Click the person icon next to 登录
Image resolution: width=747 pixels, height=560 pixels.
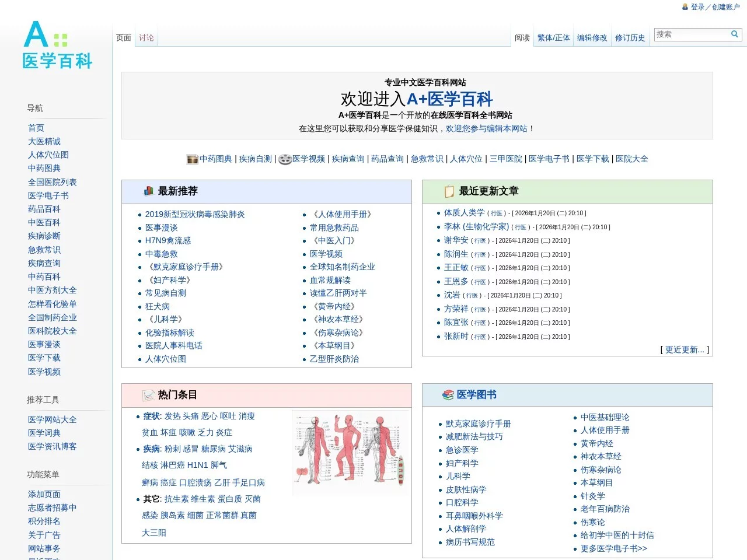point(685,8)
